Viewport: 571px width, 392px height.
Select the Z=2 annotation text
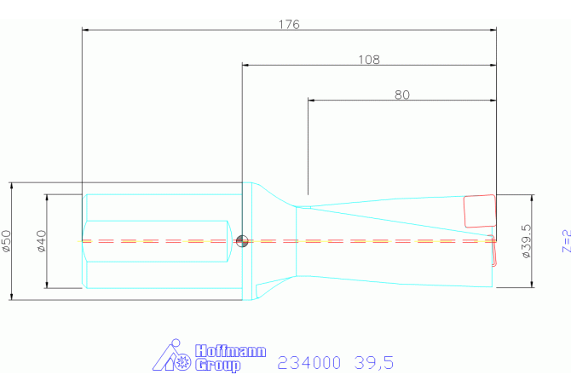point(564,241)
